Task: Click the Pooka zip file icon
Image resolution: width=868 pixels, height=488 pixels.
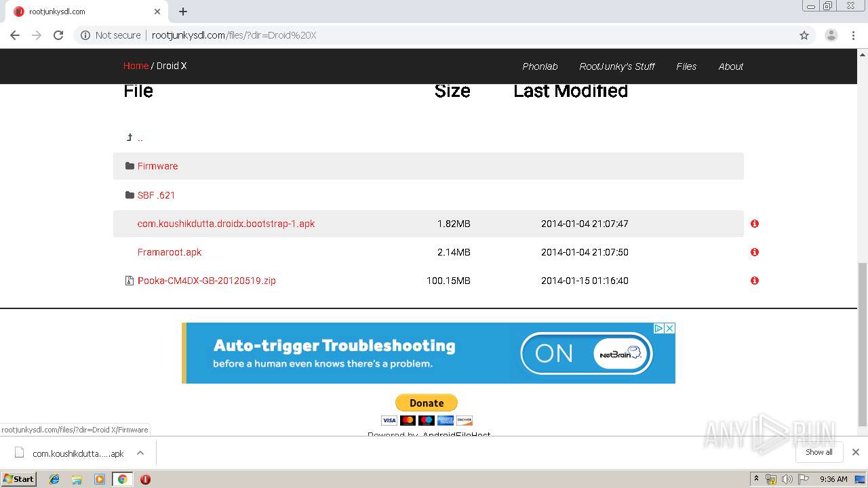Action: click(x=130, y=281)
